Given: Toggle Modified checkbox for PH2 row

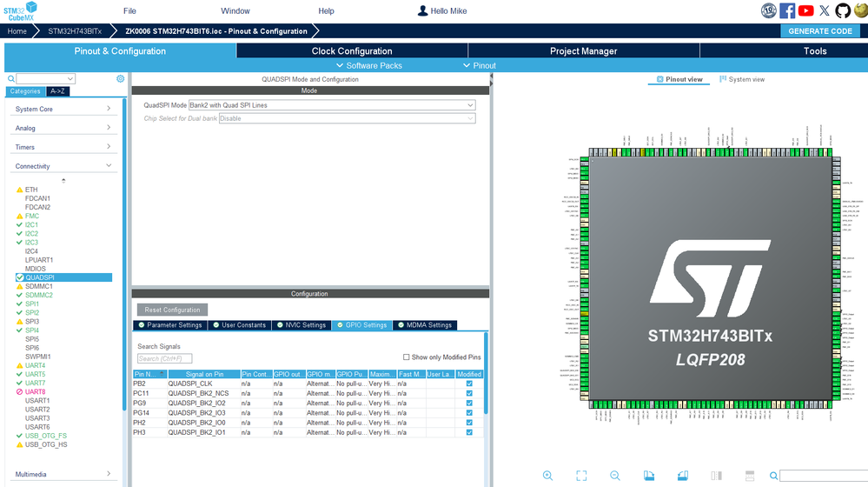Looking at the screenshot, I should 469,422.
